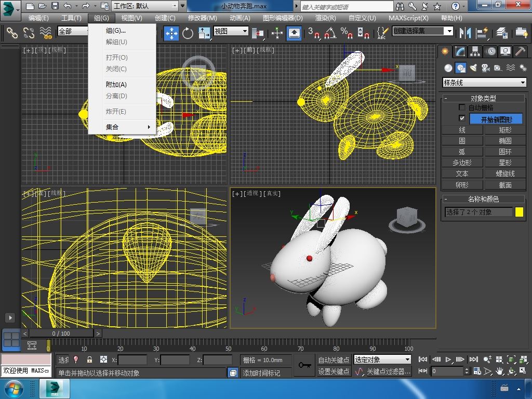532x399 pixels.
Task: Open the 全部 selection filter dropdown
Action: [x=73, y=31]
